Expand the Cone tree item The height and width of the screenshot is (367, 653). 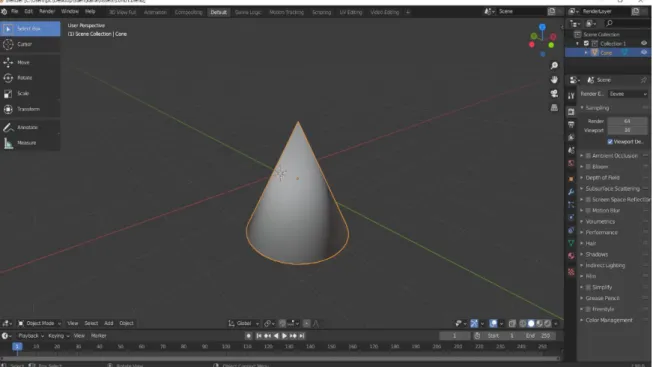tap(586, 53)
